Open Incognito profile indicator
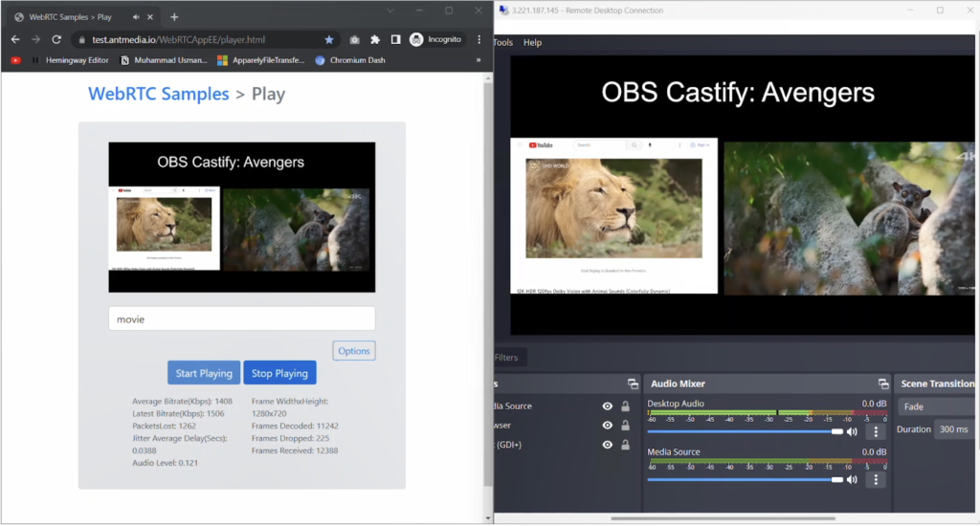 click(x=435, y=39)
